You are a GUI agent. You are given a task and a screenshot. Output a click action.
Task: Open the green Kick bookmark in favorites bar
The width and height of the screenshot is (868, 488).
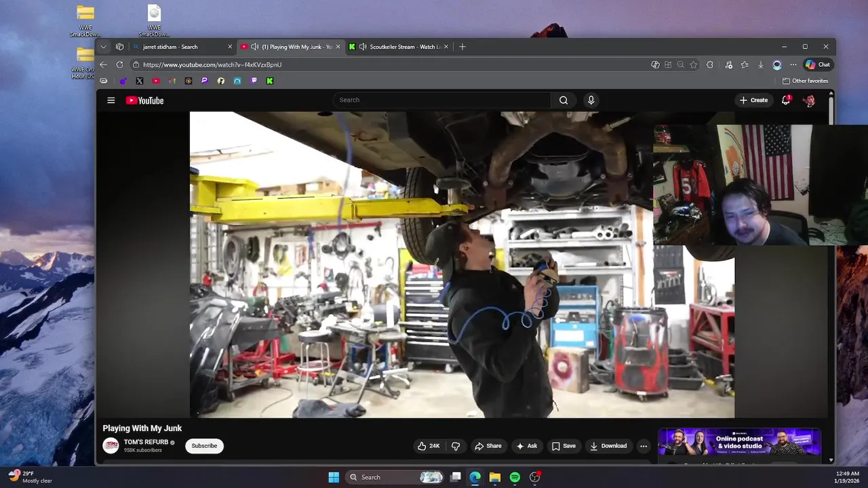[x=270, y=81]
